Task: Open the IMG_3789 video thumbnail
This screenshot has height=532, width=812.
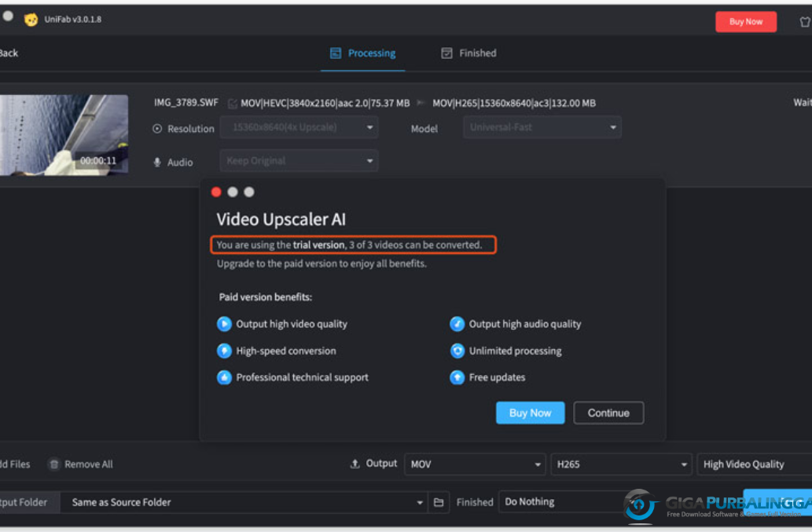Action: [x=64, y=134]
